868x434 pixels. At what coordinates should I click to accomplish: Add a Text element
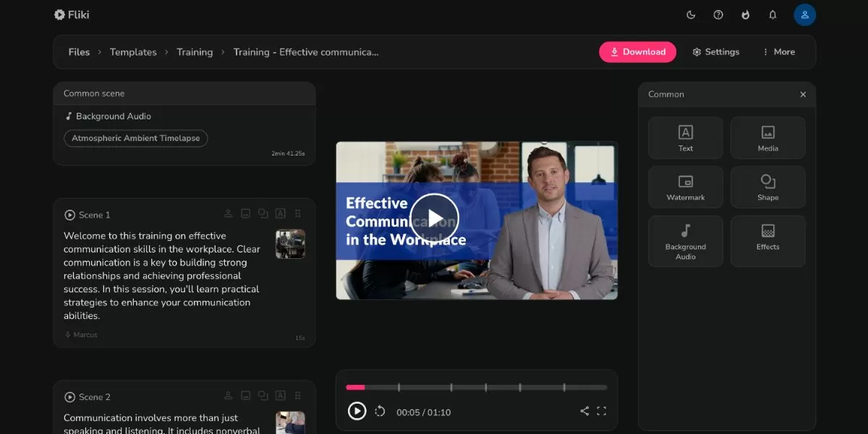686,138
